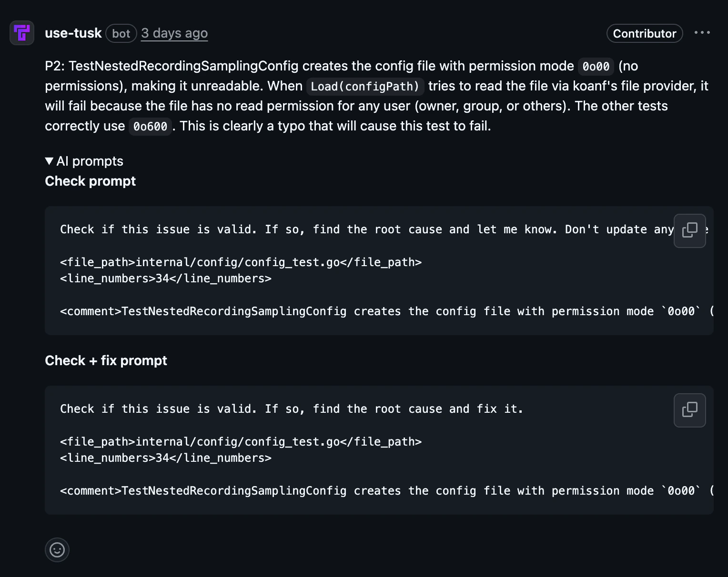
Task: Copy the Check + fix prompt code block
Action: pyautogui.click(x=689, y=410)
